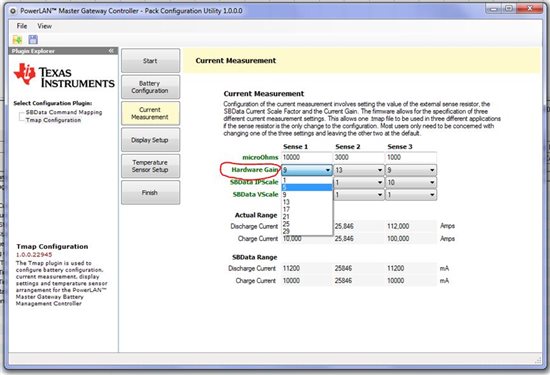Open Sense 2 SBData IPScale dropdown
This screenshot has width=550, height=375.
click(358, 182)
